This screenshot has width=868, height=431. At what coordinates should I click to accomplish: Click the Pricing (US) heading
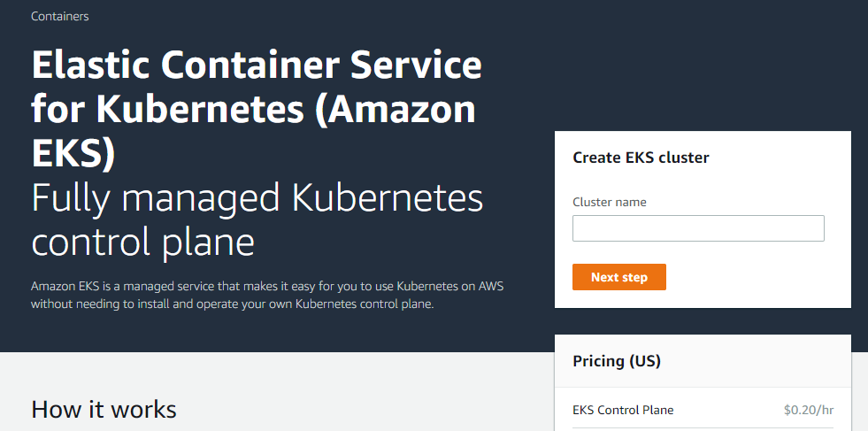coord(616,361)
